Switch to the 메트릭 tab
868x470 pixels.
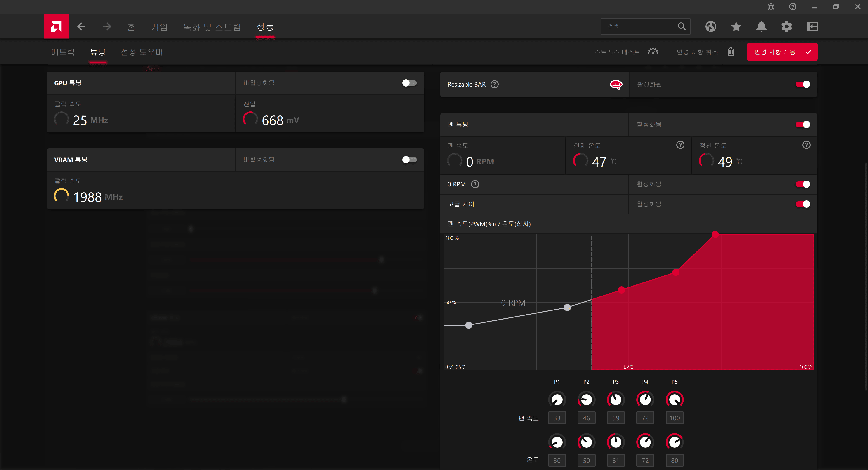(x=63, y=52)
